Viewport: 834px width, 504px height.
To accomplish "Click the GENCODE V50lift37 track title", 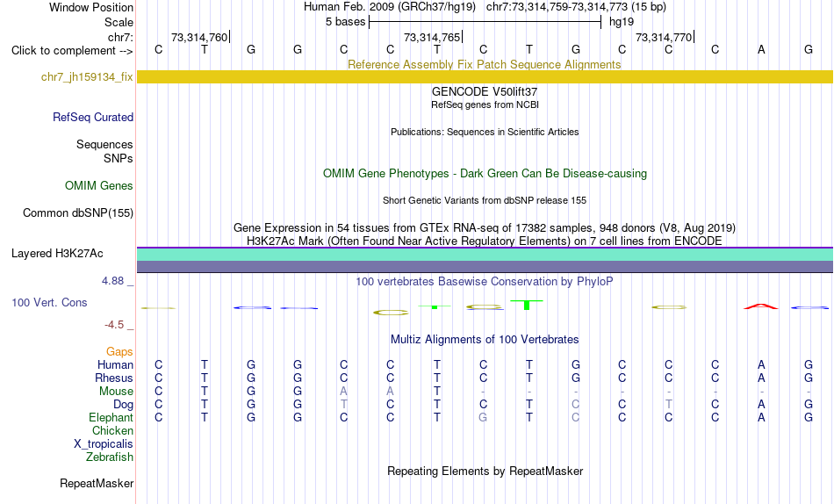I will 485,91.
